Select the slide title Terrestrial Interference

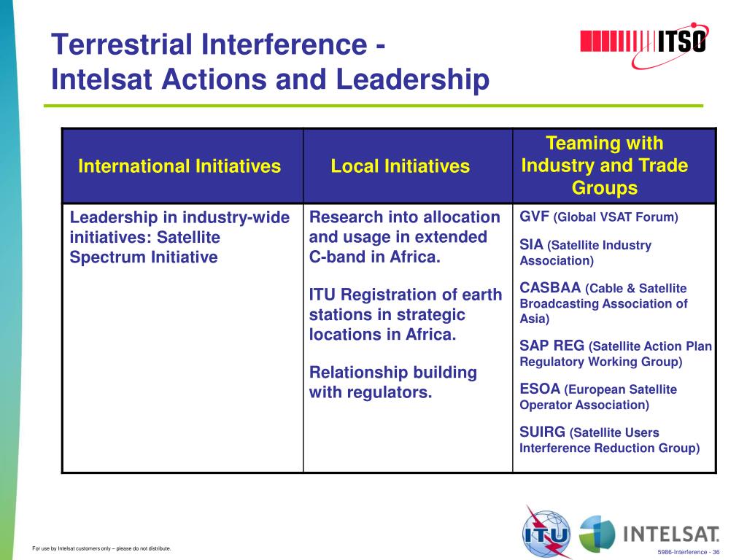(218, 44)
